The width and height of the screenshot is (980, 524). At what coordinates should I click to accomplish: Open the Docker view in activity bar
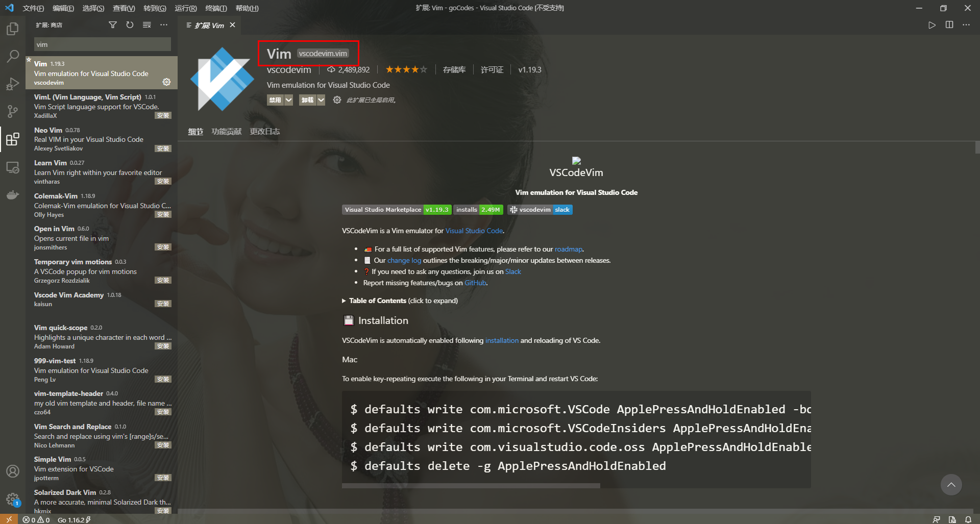[x=12, y=194]
